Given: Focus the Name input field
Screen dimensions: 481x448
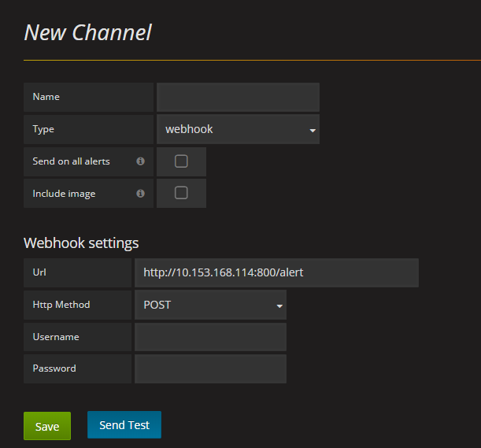Looking at the screenshot, I should click(x=238, y=98).
